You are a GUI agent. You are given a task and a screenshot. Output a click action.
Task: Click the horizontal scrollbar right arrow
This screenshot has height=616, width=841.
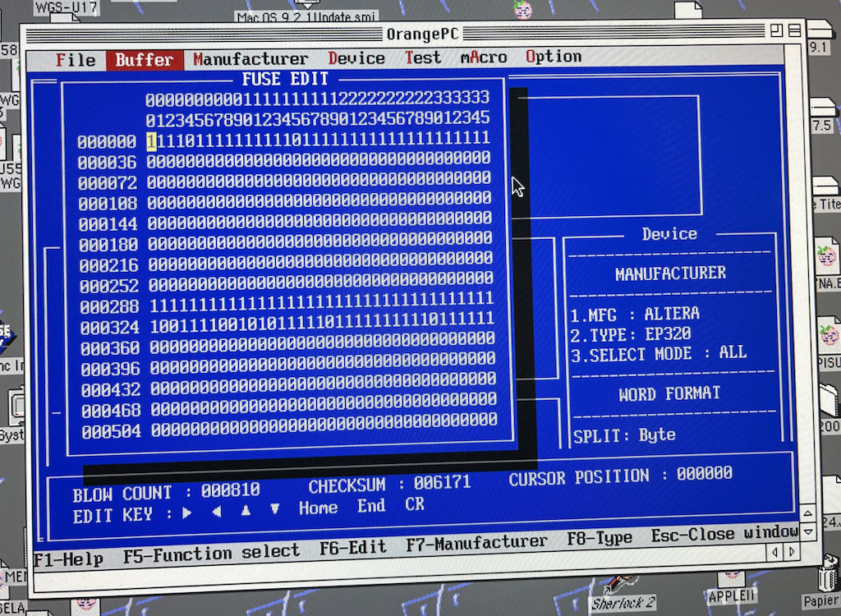coord(792,553)
